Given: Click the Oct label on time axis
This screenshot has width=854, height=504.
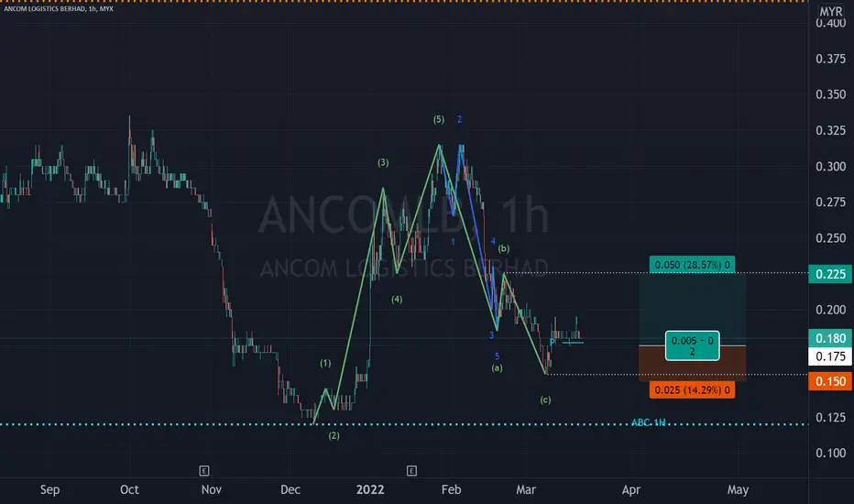Looking at the screenshot, I should (x=129, y=489).
